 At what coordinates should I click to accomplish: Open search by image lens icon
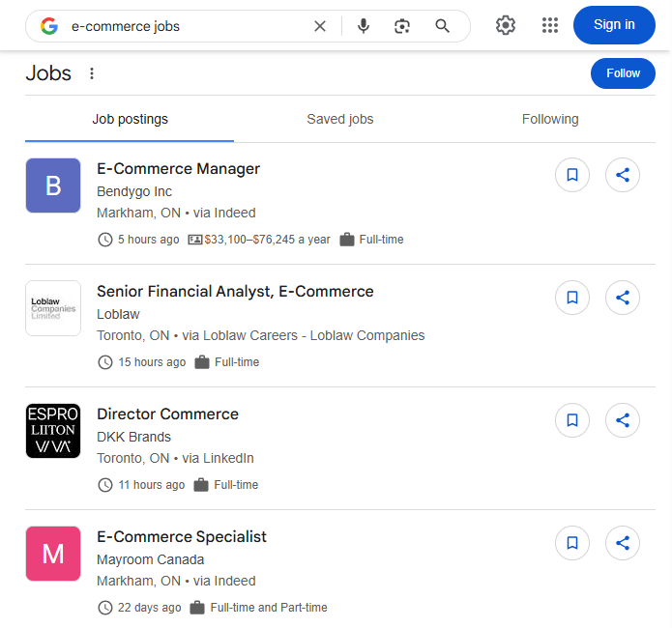[x=402, y=26]
